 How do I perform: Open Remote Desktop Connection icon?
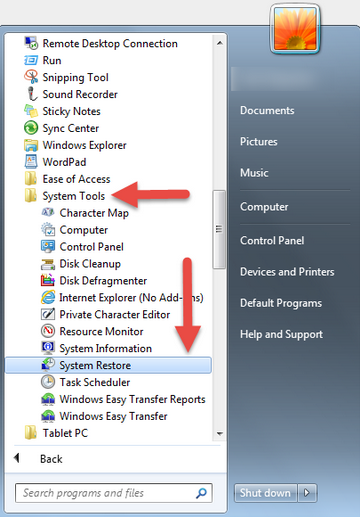[x=31, y=43]
